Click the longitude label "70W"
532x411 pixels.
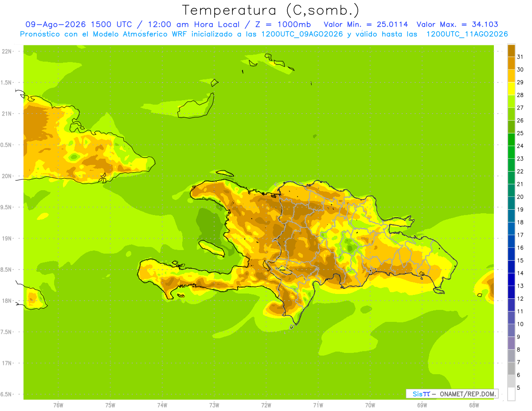(370, 405)
